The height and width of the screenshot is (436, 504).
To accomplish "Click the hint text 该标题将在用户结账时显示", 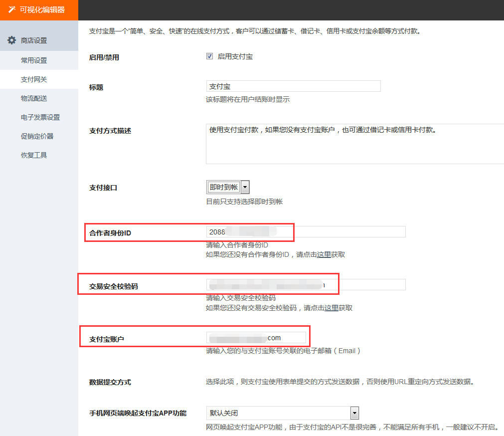I will 248,99.
